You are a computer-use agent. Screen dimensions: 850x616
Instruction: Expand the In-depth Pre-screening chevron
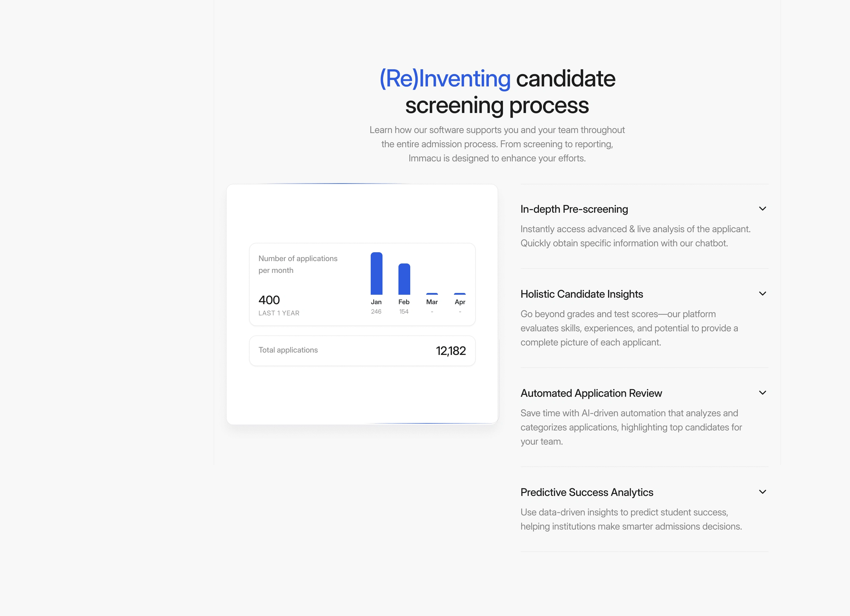(762, 209)
